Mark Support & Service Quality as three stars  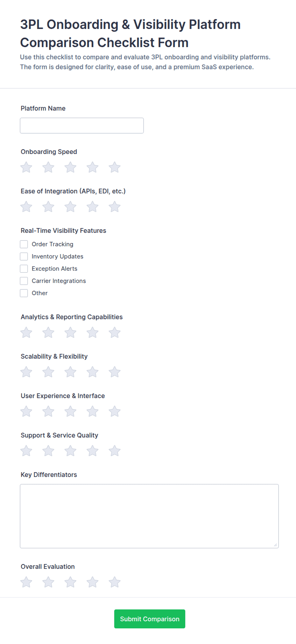pyautogui.click(x=70, y=451)
